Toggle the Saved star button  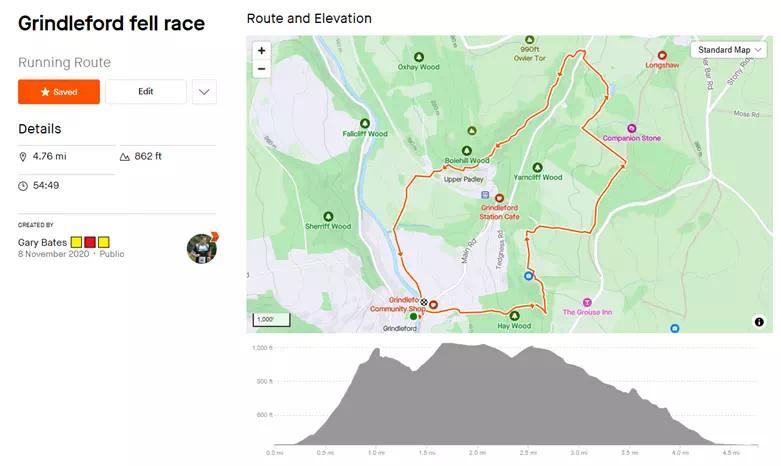pyautogui.click(x=59, y=92)
